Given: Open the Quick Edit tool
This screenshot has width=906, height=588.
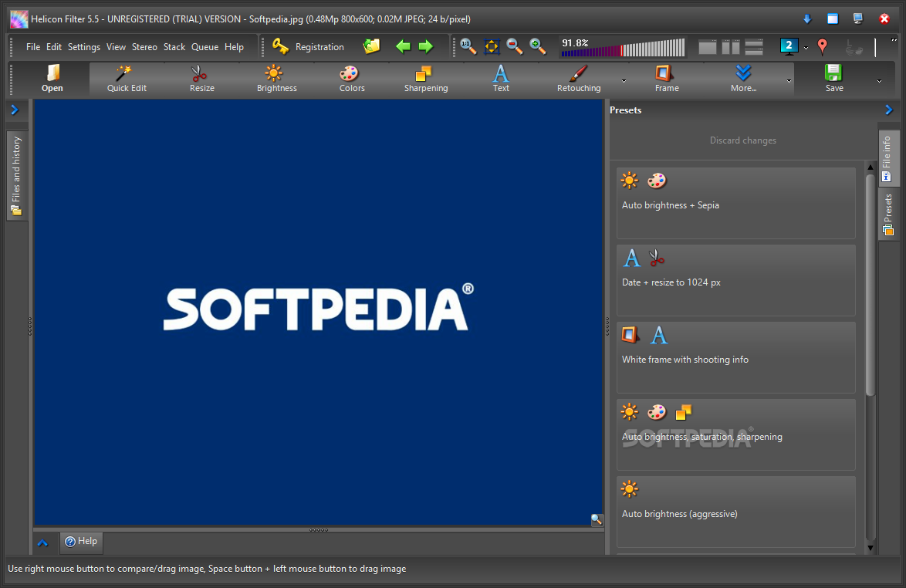Looking at the screenshot, I should click(127, 79).
